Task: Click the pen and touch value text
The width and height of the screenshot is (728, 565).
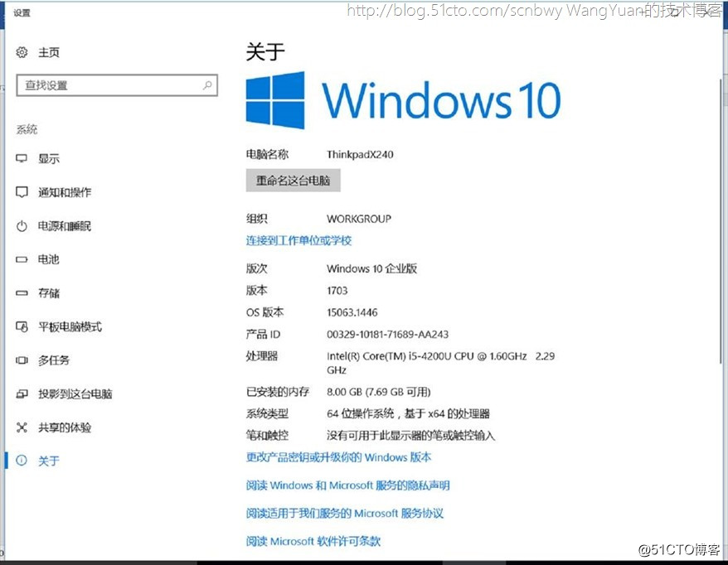Action: click(411, 435)
